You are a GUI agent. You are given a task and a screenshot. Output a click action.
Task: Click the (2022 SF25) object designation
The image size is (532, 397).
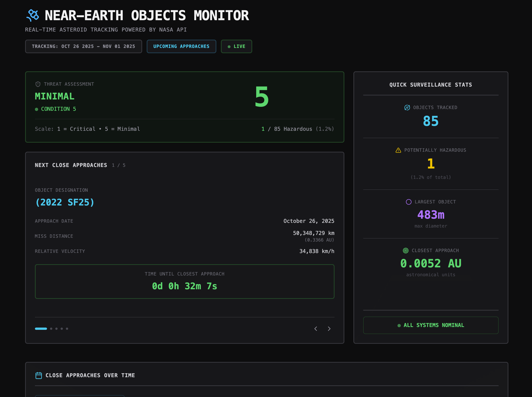click(x=65, y=202)
